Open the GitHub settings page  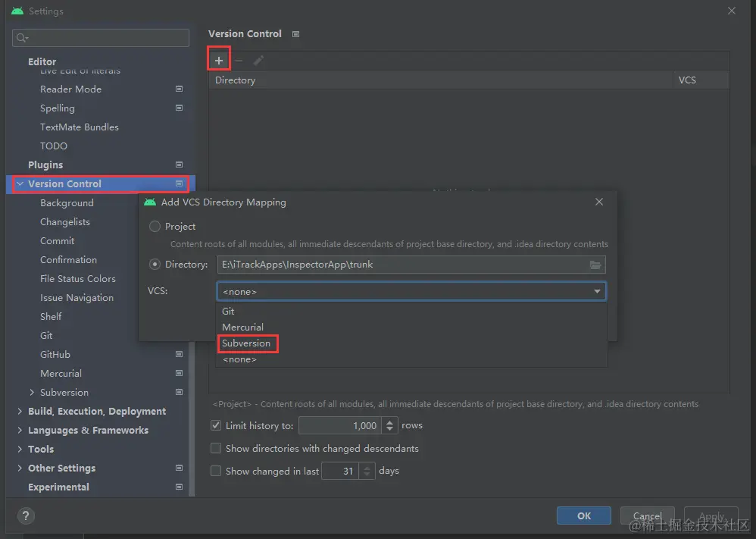pos(55,354)
